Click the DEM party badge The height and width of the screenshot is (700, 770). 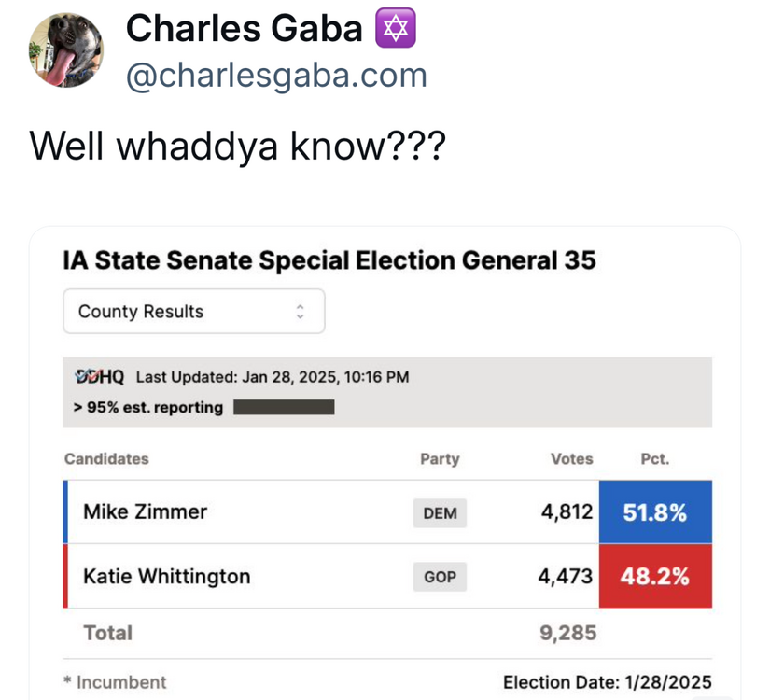(x=440, y=512)
